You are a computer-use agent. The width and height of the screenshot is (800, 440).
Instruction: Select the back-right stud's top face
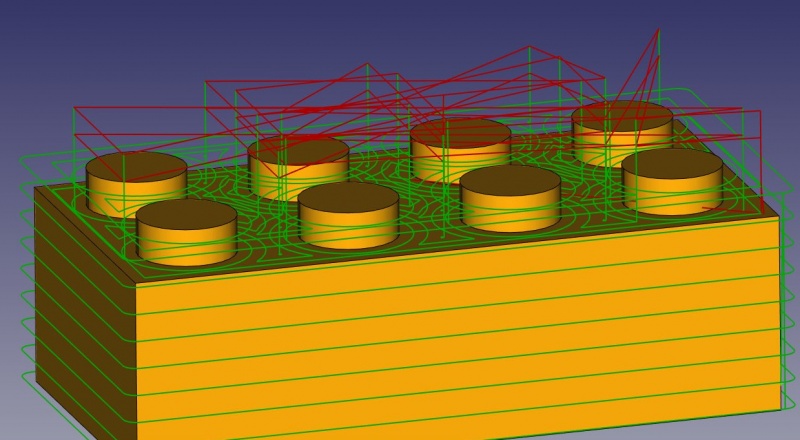pos(622,117)
